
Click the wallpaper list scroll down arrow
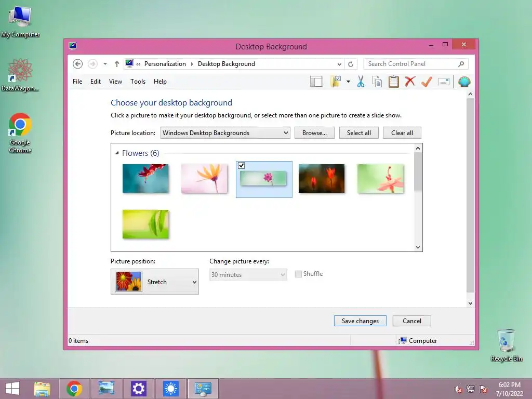point(418,247)
